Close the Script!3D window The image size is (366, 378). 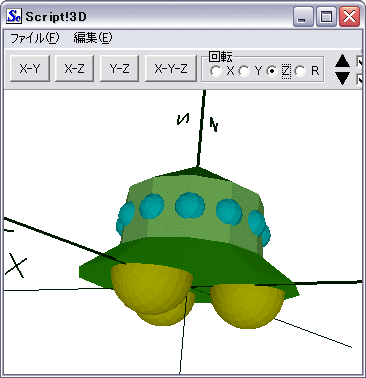click(x=349, y=16)
